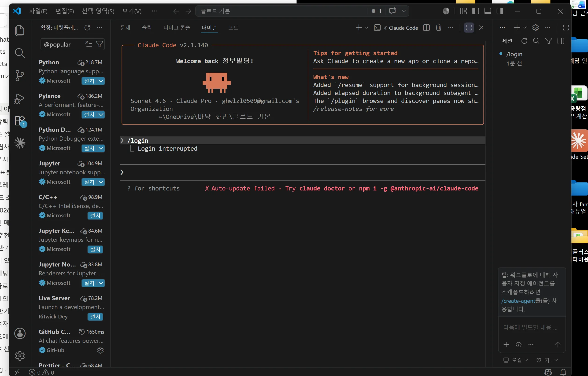
Task: Expand Python Debugger install dropdown arrow
Action: click(101, 148)
